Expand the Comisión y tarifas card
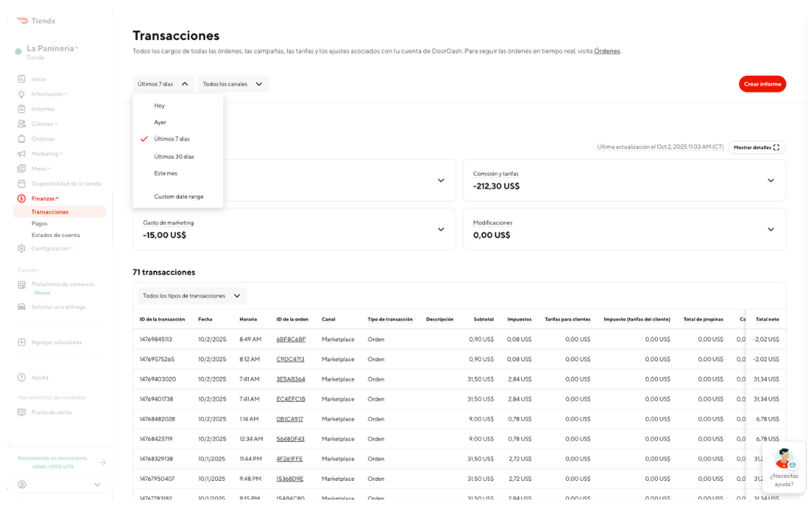This screenshot has width=812, height=508. point(770,180)
